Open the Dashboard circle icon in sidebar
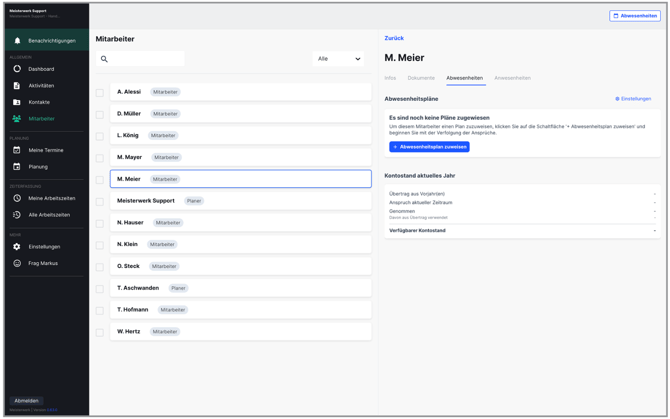This screenshot has width=670, height=419. click(17, 69)
